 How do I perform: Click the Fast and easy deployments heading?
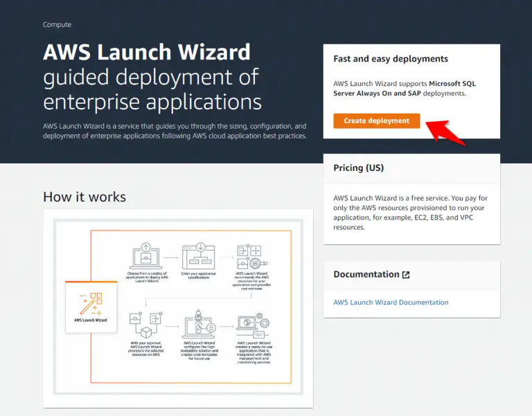[x=391, y=59]
